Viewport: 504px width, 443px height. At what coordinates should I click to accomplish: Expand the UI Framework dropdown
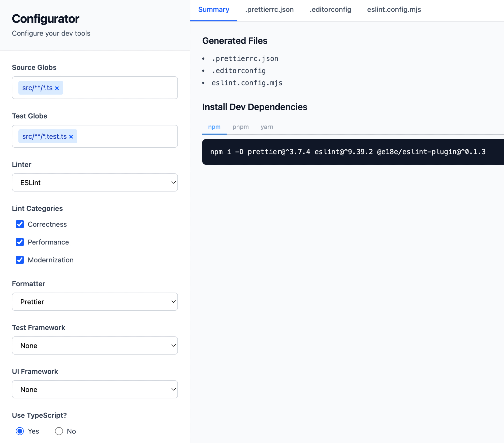[x=95, y=389]
